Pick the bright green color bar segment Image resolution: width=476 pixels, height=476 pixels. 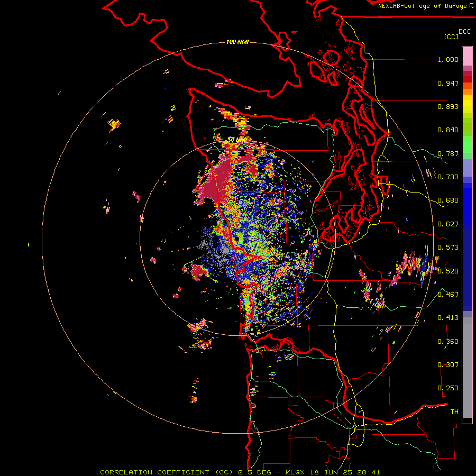(467, 145)
